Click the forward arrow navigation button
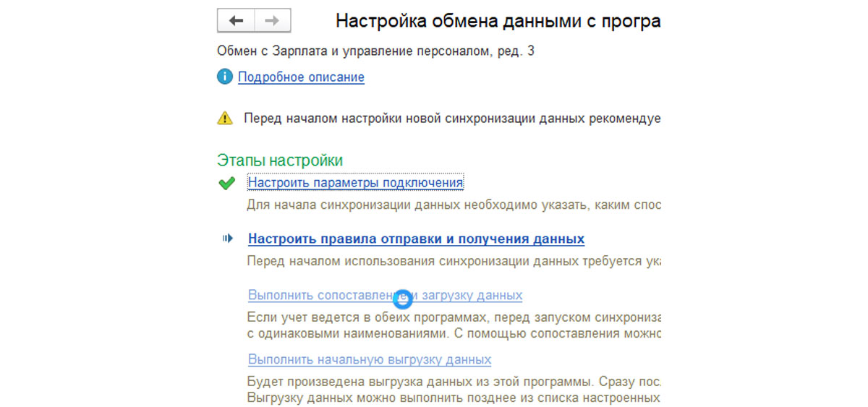 coord(272,21)
